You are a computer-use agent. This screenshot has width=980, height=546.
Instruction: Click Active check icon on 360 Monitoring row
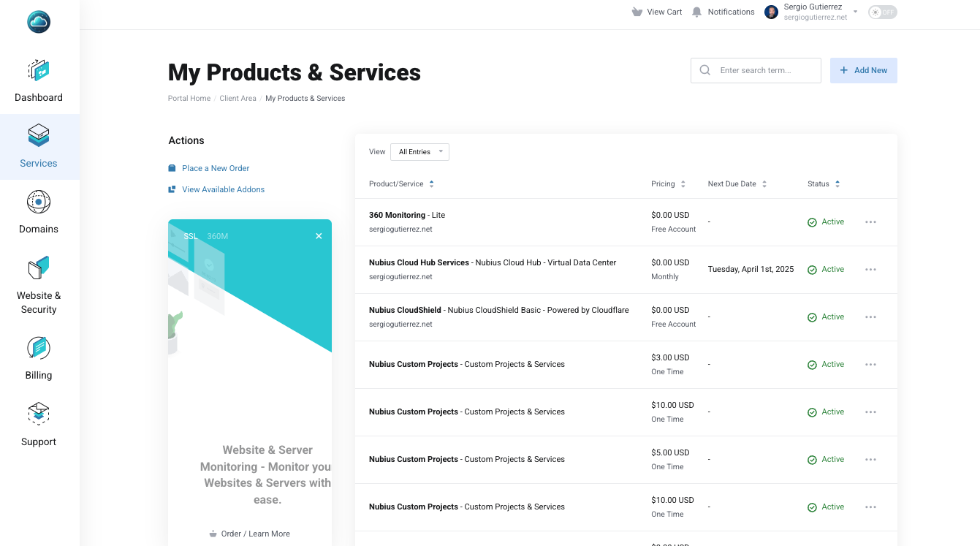pos(812,222)
